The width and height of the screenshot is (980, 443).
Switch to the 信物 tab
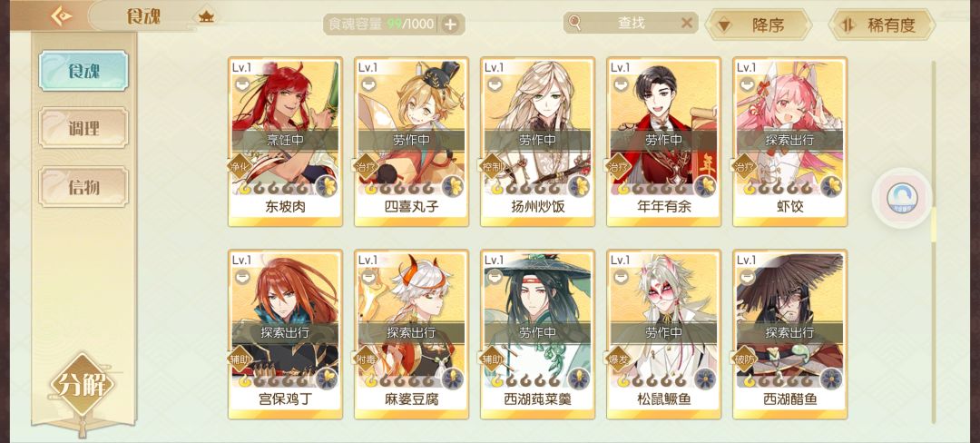coord(83,186)
